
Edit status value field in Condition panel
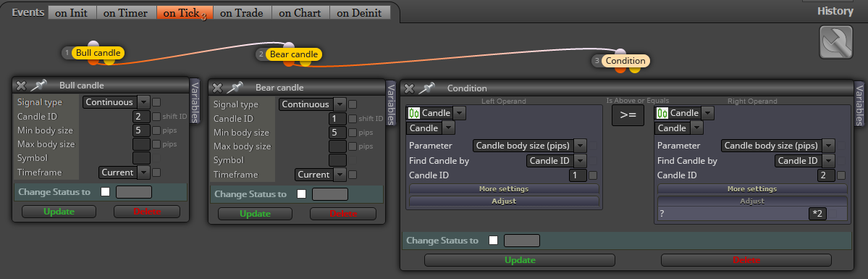521,241
